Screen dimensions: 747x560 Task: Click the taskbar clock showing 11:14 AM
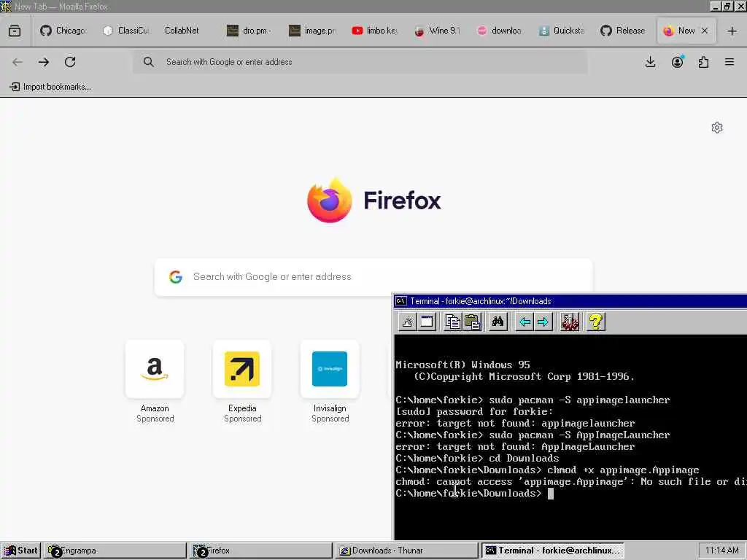[x=721, y=551]
